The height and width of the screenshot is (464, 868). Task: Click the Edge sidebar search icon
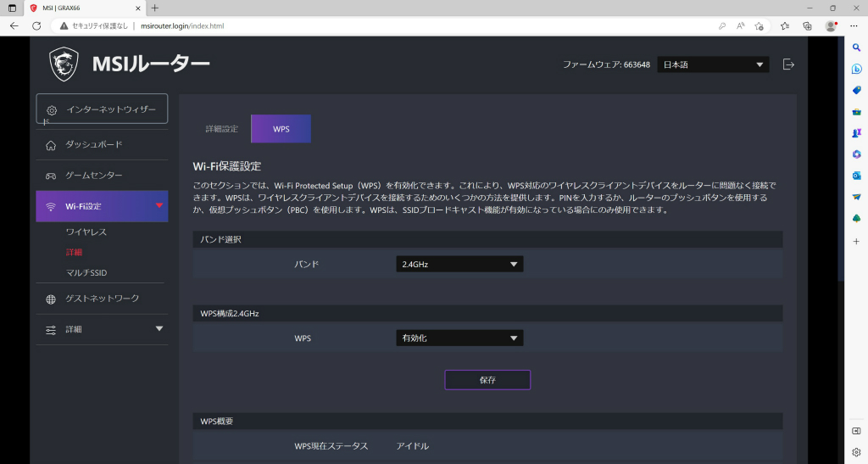click(856, 48)
